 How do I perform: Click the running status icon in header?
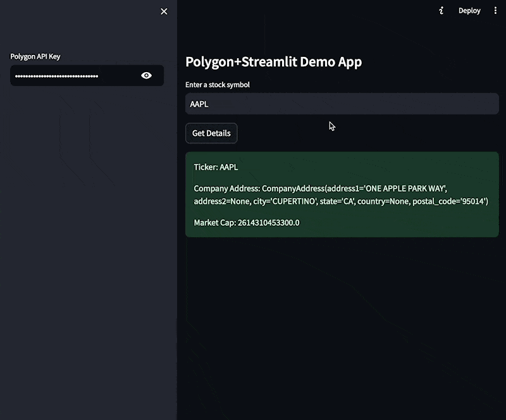pos(441,11)
